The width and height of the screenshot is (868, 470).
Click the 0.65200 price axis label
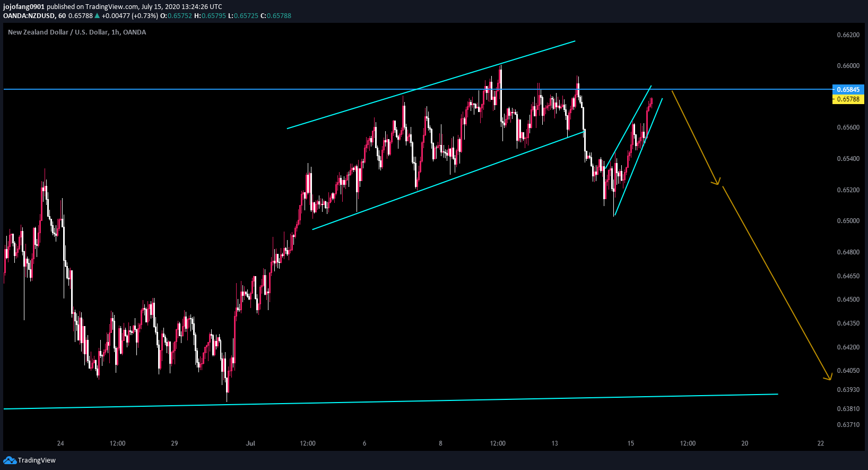848,190
